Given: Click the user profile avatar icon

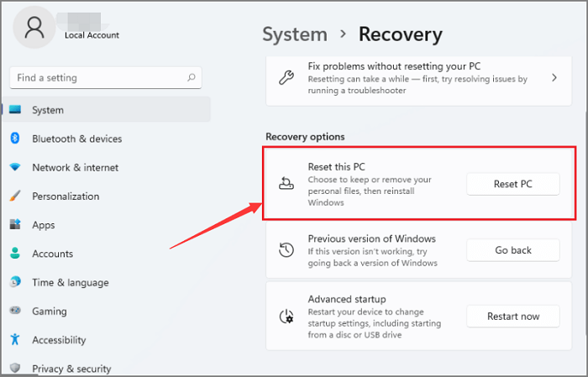Looking at the screenshot, I should point(34,27).
